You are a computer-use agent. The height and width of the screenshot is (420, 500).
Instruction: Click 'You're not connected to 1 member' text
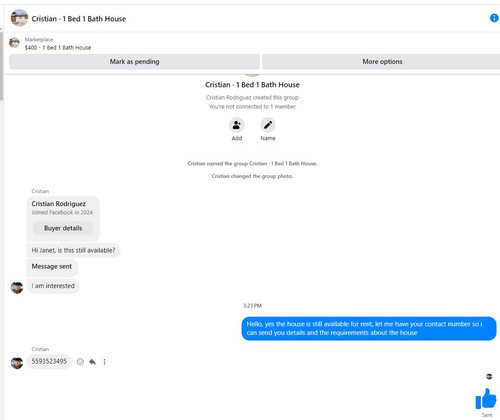252,107
